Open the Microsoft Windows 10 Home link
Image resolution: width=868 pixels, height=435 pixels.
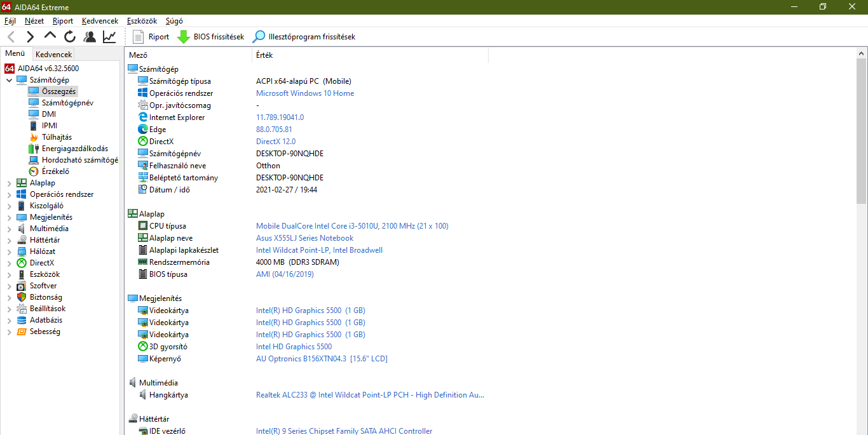(305, 93)
